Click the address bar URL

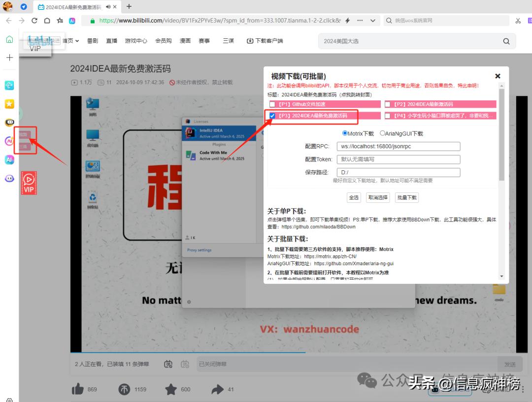click(220, 20)
